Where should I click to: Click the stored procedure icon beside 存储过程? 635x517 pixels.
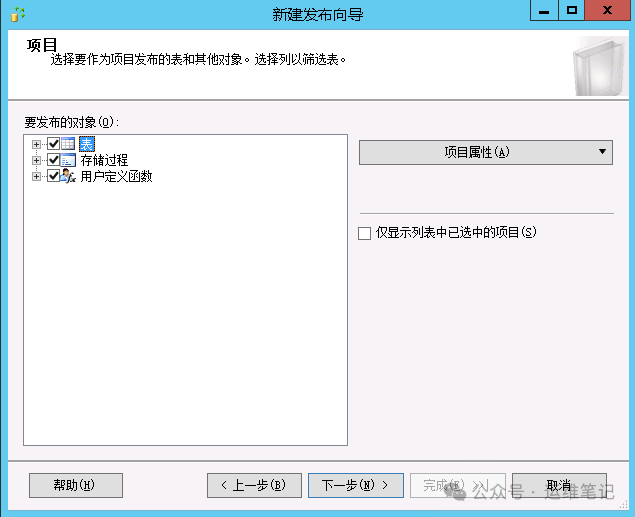click(69, 160)
